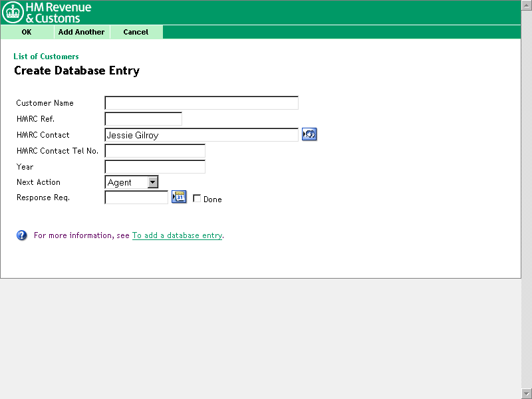The width and height of the screenshot is (532, 399).
Task: Click the Response Req. date field
Action: pos(136,198)
